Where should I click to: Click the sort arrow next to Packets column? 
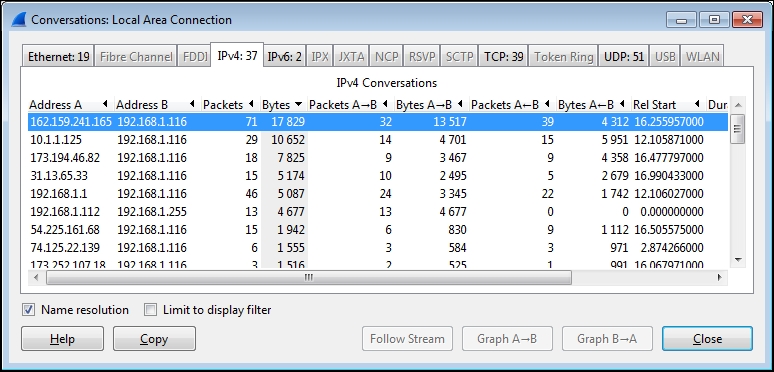251,104
